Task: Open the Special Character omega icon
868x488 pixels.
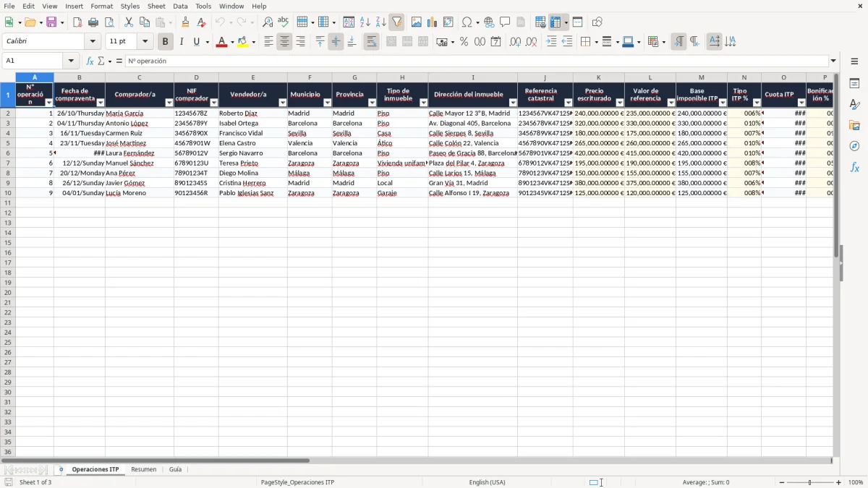Action: [467, 22]
